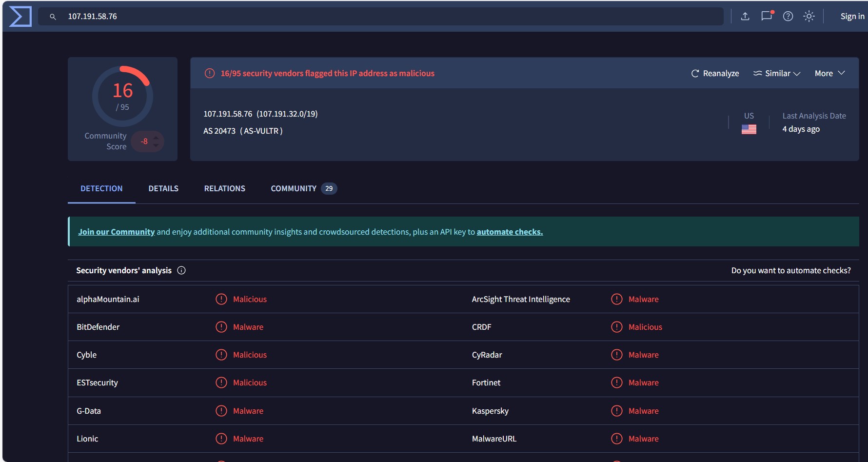This screenshot has width=868, height=462.
Task: Expand the Similar dropdown
Action: click(777, 73)
